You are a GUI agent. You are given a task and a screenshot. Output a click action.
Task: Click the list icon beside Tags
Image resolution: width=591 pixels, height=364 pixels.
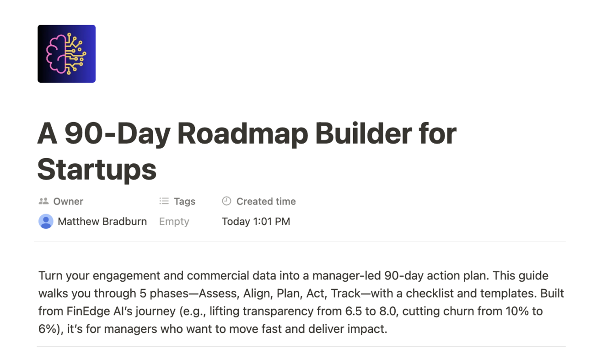pyautogui.click(x=164, y=201)
